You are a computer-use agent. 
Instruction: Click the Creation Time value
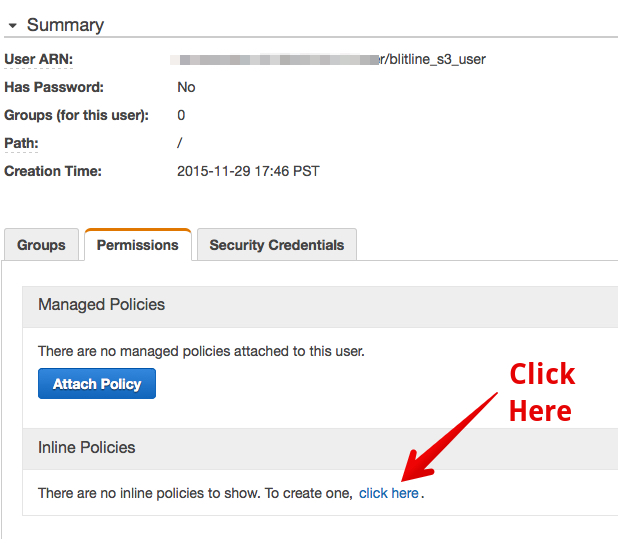pyautogui.click(x=248, y=171)
